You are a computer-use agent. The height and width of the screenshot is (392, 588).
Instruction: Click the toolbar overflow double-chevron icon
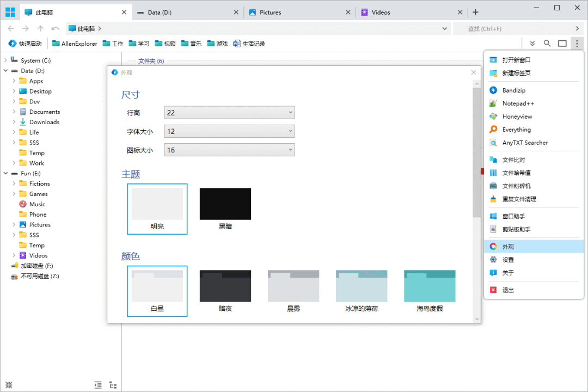[532, 44]
